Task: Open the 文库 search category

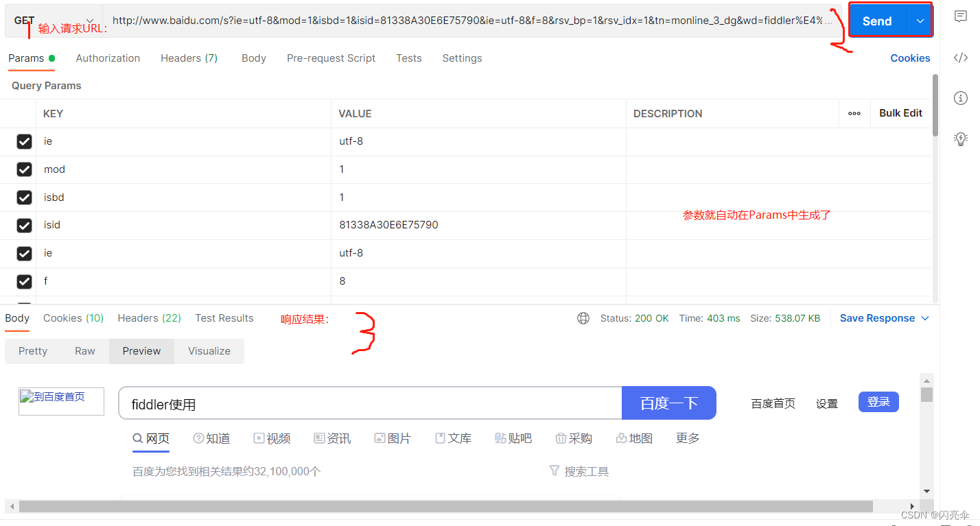Action: [x=453, y=438]
